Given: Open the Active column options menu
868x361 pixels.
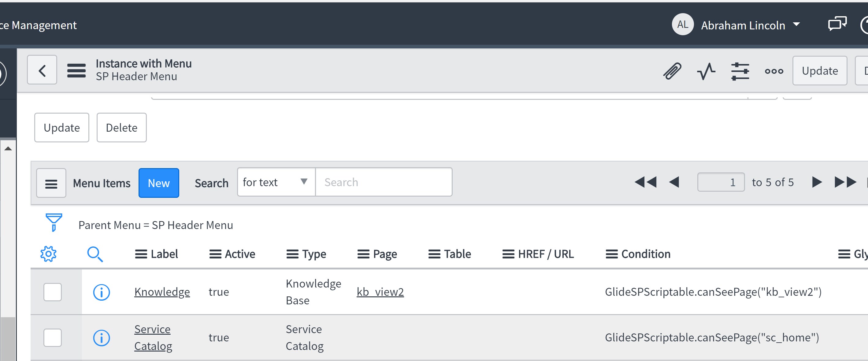Looking at the screenshot, I should [x=215, y=254].
